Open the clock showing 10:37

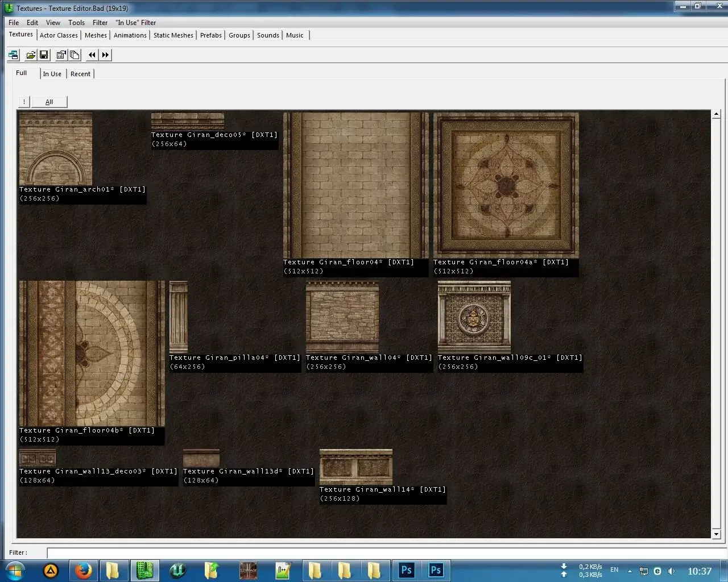[x=700, y=571]
